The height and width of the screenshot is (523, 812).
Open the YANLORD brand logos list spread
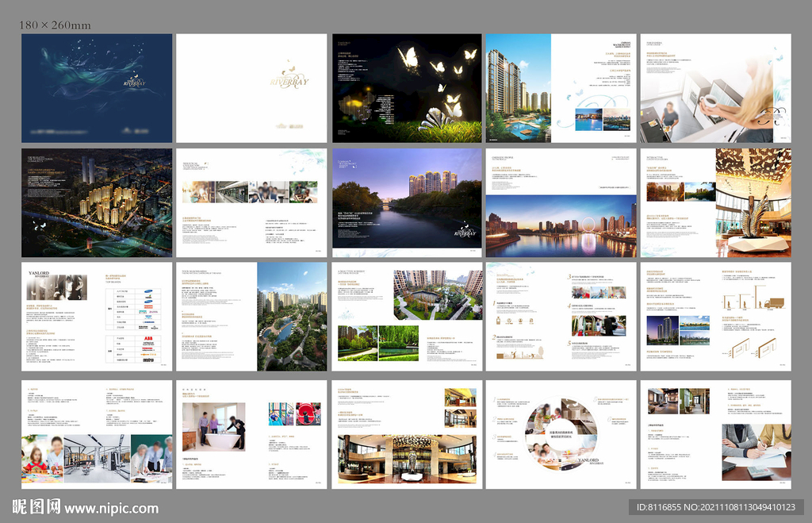pos(97,317)
